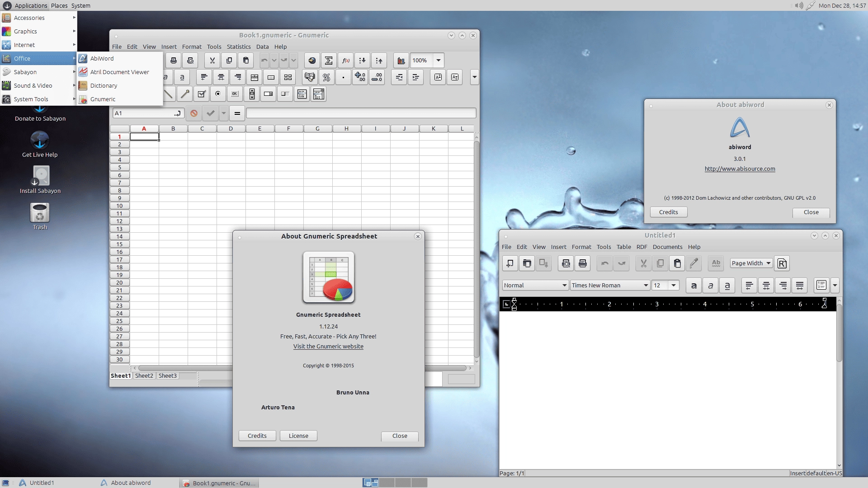The image size is (868, 488).
Task: Toggle right alignment in AbiWord
Action: pos(783,286)
